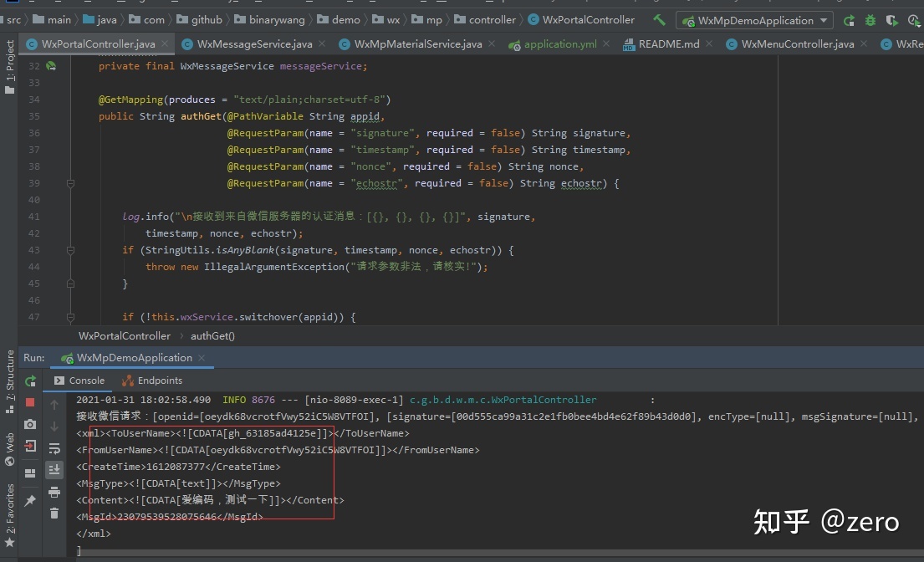This screenshot has width=924, height=562.
Task: Toggle scroll to end of console
Action: (x=54, y=469)
